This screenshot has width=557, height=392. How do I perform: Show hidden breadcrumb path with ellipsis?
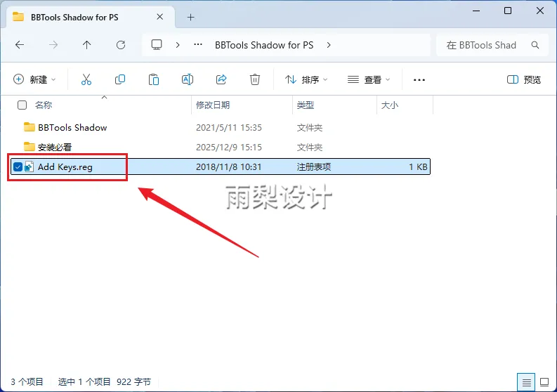click(198, 45)
